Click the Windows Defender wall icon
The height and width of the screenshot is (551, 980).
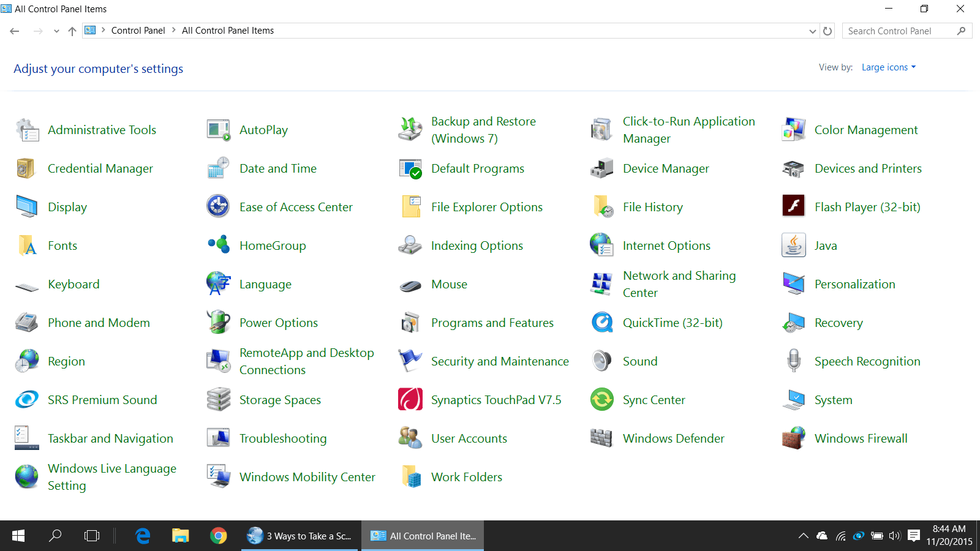tap(602, 438)
